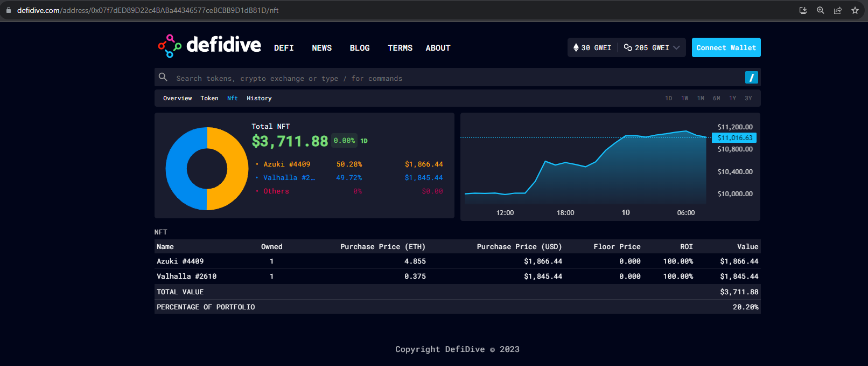Image resolution: width=868 pixels, height=366 pixels.
Task: Select the 3Y chart time range
Action: click(x=748, y=98)
